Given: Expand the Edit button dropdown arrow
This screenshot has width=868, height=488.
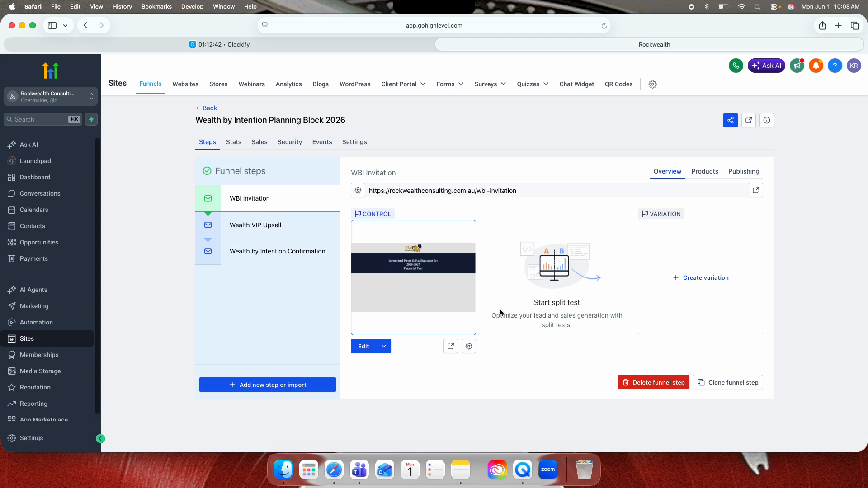Looking at the screenshot, I should (x=384, y=346).
